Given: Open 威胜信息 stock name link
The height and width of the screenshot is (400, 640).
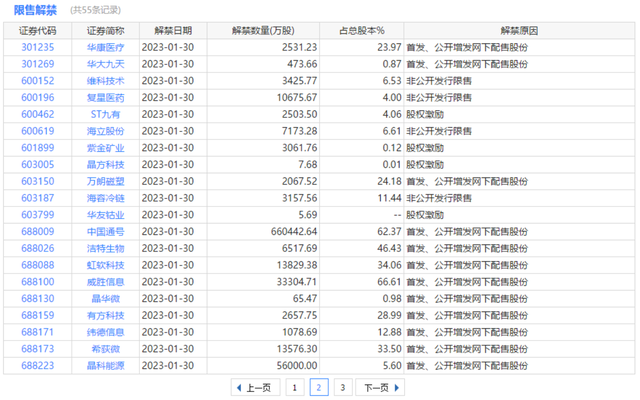Looking at the screenshot, I should pyautogui.click(x=105, y=282).
